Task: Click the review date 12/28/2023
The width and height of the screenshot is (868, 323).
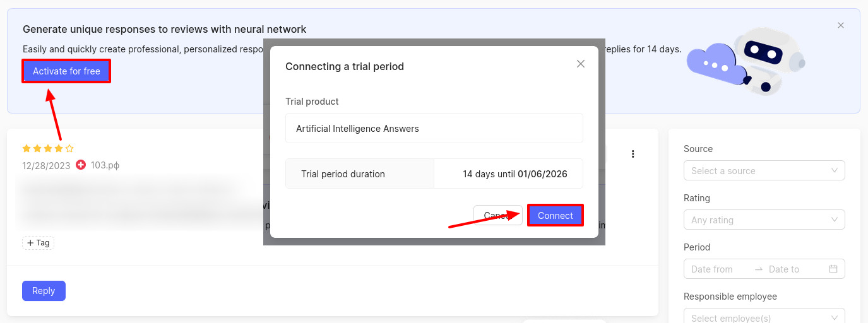Action: [x=45, y=165]
